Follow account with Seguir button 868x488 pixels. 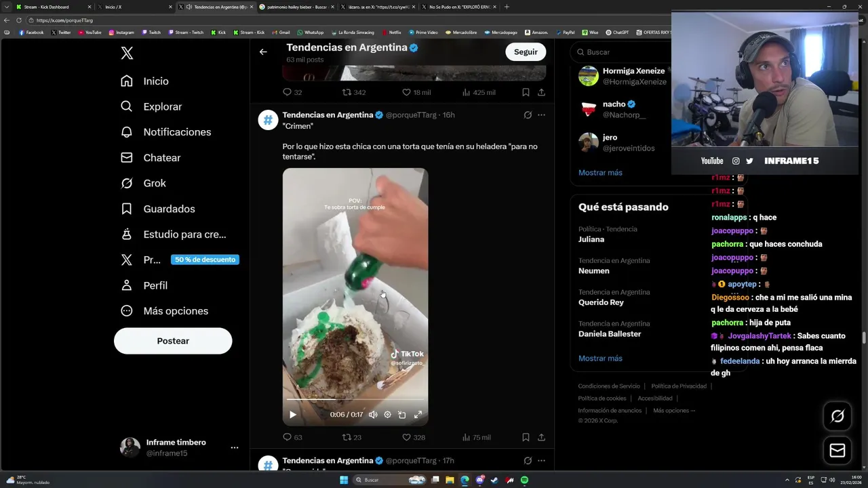point(526,52)
